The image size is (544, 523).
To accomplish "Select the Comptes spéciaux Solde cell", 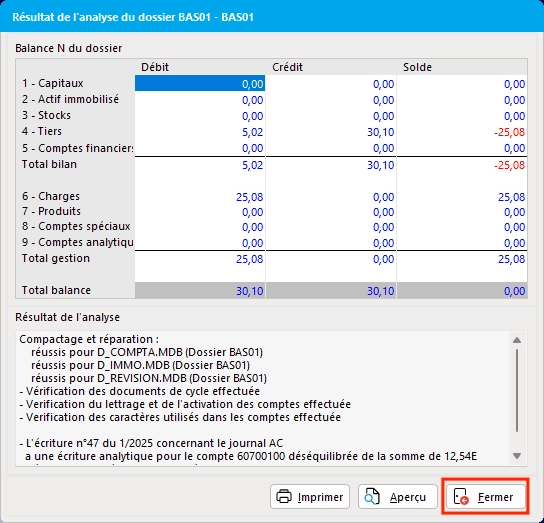I will [462, 227].
